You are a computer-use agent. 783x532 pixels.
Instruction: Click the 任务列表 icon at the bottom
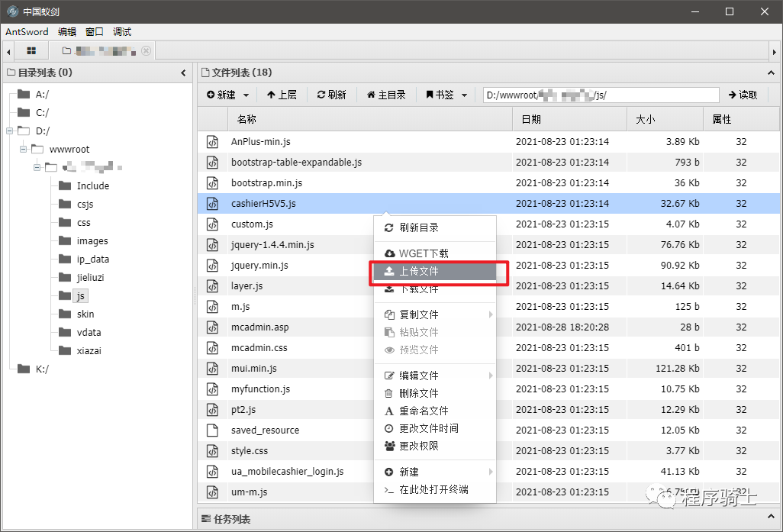pos(206,519)
